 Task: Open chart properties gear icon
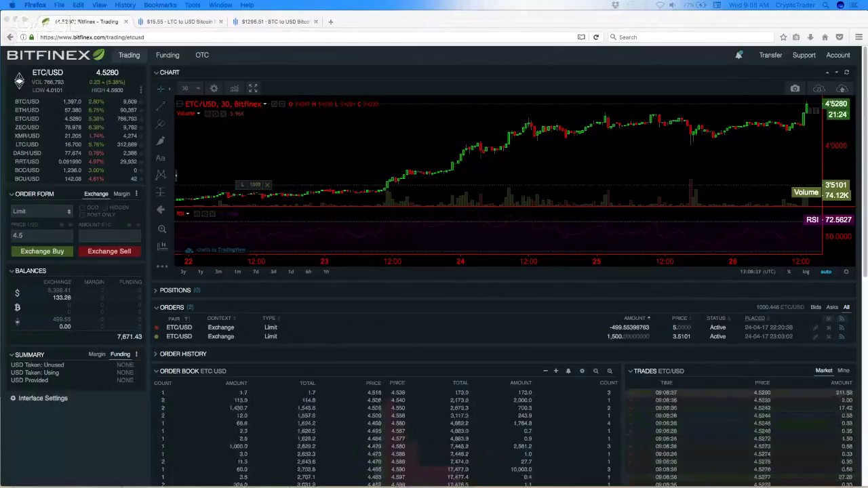pyautogui.click(x=214, y=88)
